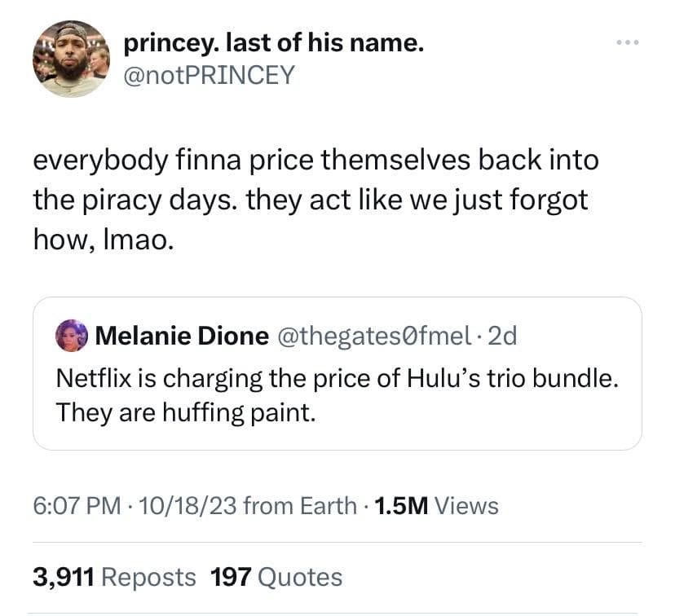Click the Melanie Dione display name
This screenshot has width=675, height=616.
click(x=182, y=335)
